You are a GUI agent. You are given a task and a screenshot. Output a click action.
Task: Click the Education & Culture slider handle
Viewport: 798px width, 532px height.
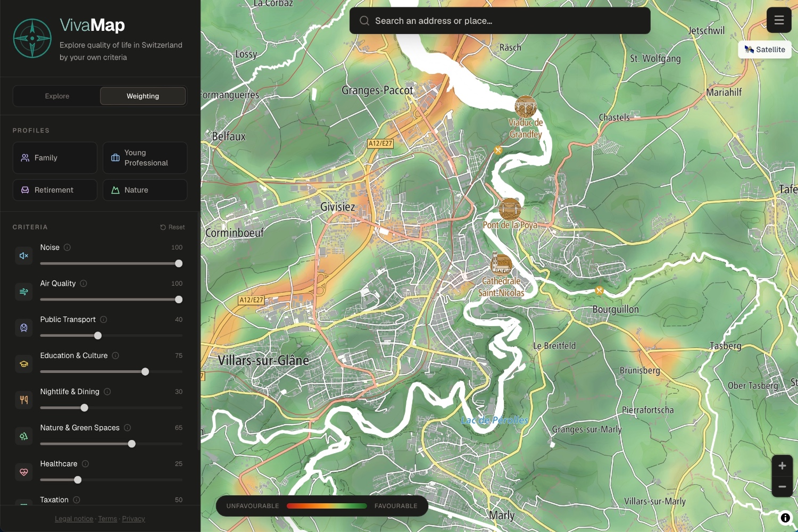click(145, 372)
